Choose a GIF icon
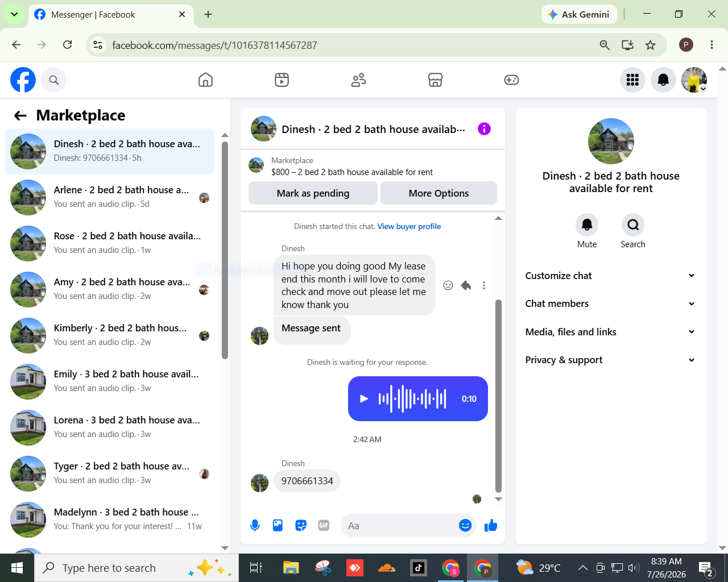Image resolution: width=728 pixels, height=582 pixels. tap(324, 526)
